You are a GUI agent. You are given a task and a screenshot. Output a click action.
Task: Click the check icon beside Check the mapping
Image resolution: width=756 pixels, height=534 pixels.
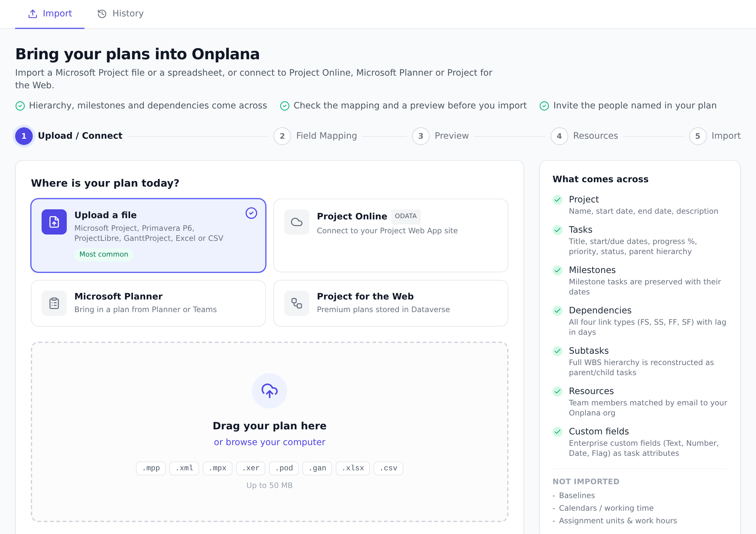pos(284,106)
